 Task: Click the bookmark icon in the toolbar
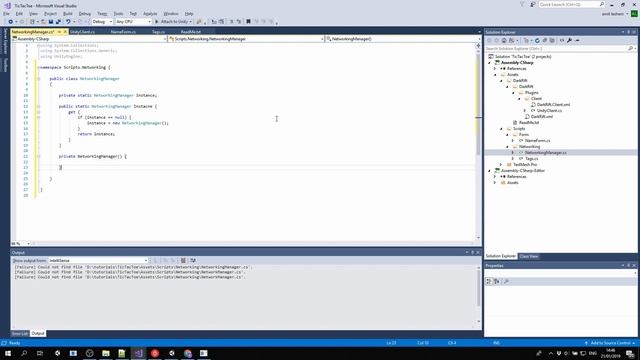pos(248,22)
